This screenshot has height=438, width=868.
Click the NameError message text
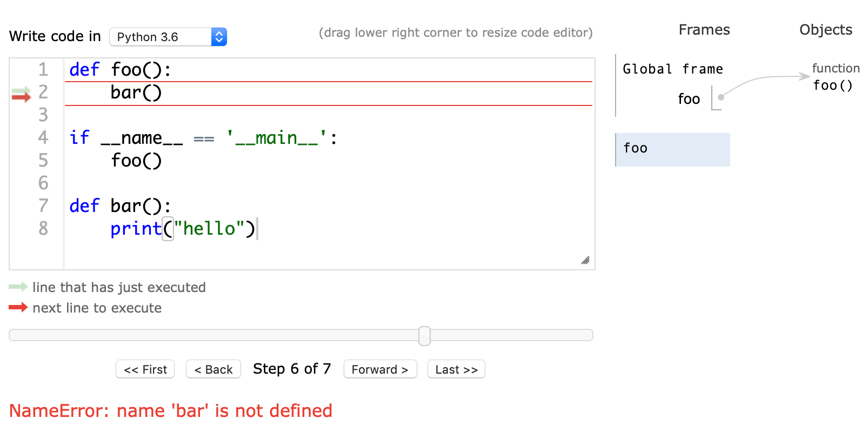click(x=171, y=411)
